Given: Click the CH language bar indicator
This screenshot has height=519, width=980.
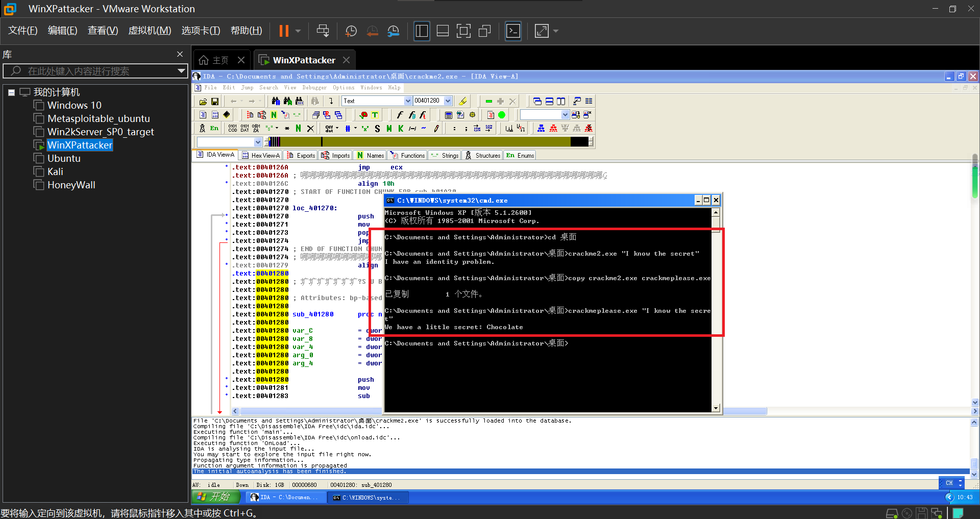Looking at the screenshot, I should pyautogui.click(x=949, y=483).
